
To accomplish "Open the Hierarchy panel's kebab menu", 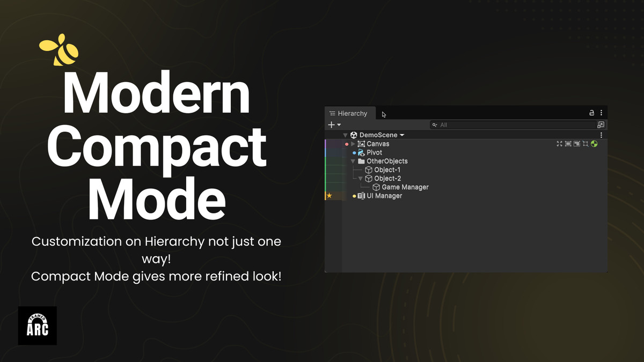I will (x=601, y=113).
